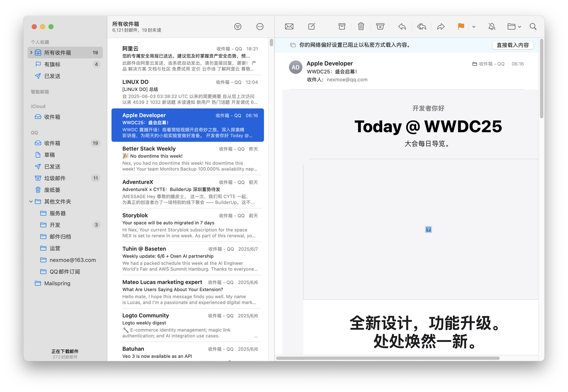568x392 pixels.
Task: Forward the selected email
Action: pos(441,26)
